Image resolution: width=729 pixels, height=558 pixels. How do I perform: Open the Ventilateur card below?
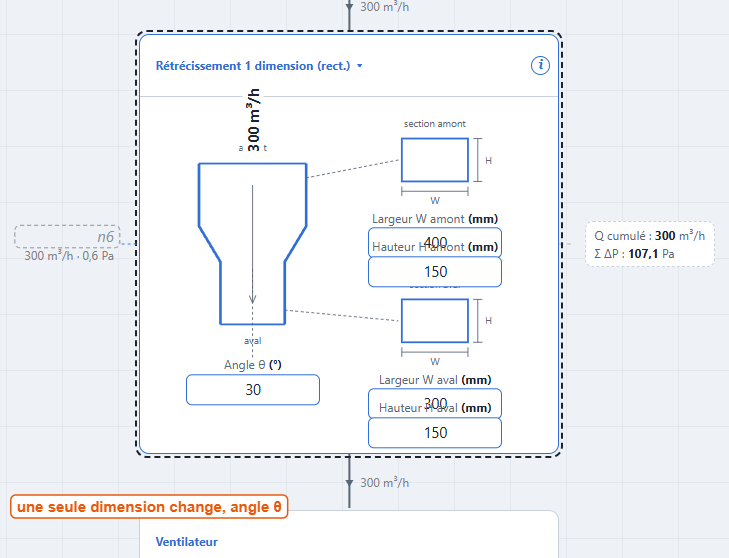click(349, 535)
